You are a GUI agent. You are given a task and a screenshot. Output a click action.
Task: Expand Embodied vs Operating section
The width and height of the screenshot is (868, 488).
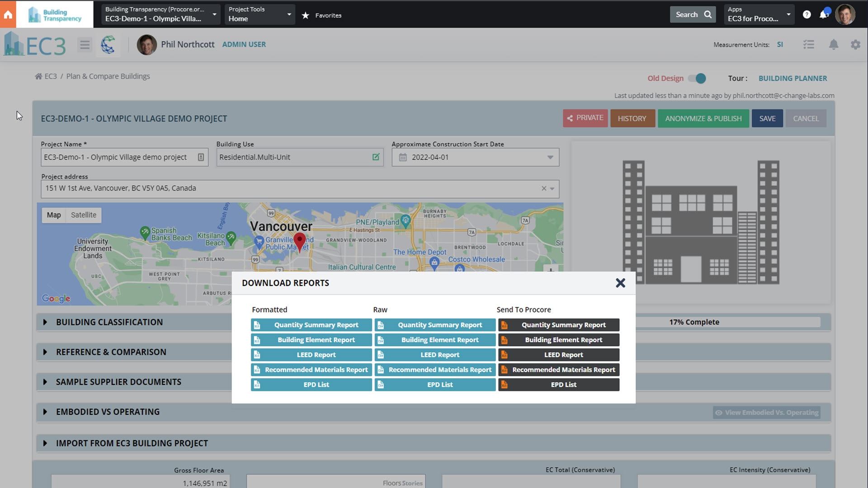(45, 412)
